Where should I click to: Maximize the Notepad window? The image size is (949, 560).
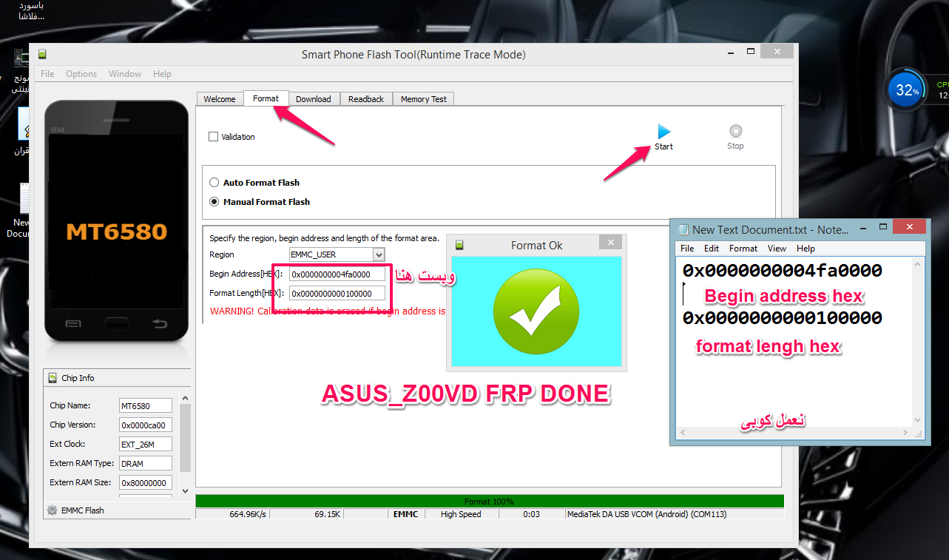tap(882, 226)
